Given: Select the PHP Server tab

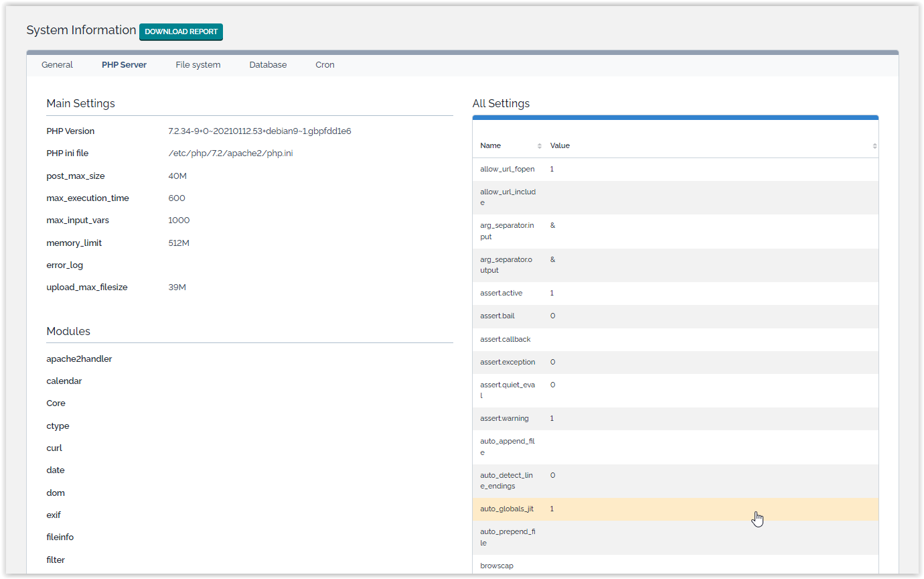Looking at the screenshot, I should (124, 65).
